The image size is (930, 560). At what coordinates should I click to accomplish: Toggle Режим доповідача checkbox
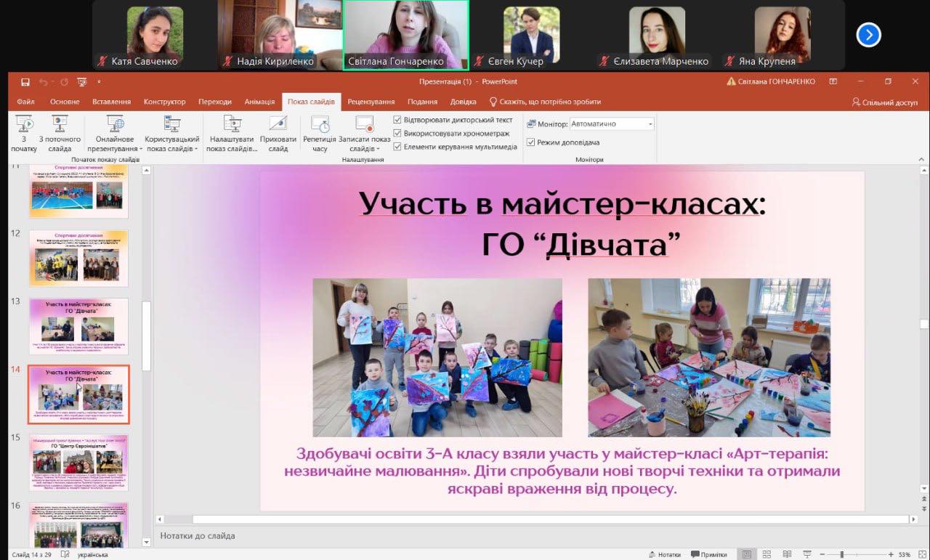[531, 142]
